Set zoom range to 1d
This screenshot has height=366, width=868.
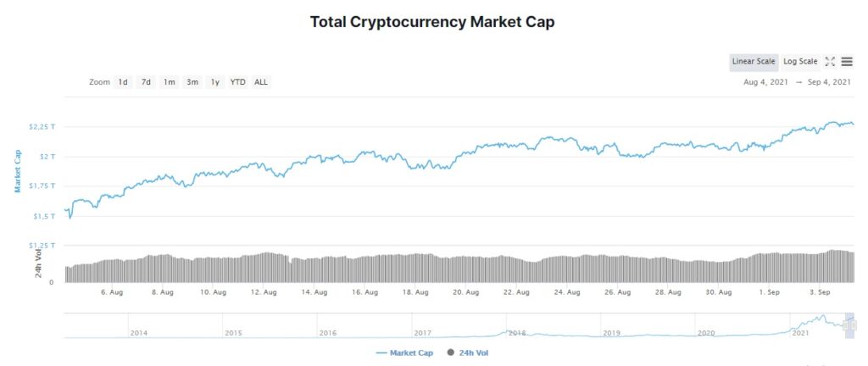tap(122, 82)
